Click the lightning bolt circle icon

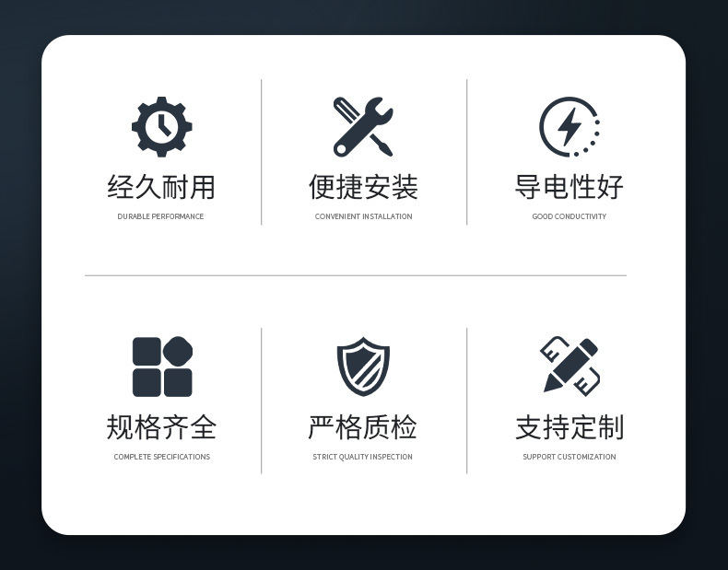(569, 126)
